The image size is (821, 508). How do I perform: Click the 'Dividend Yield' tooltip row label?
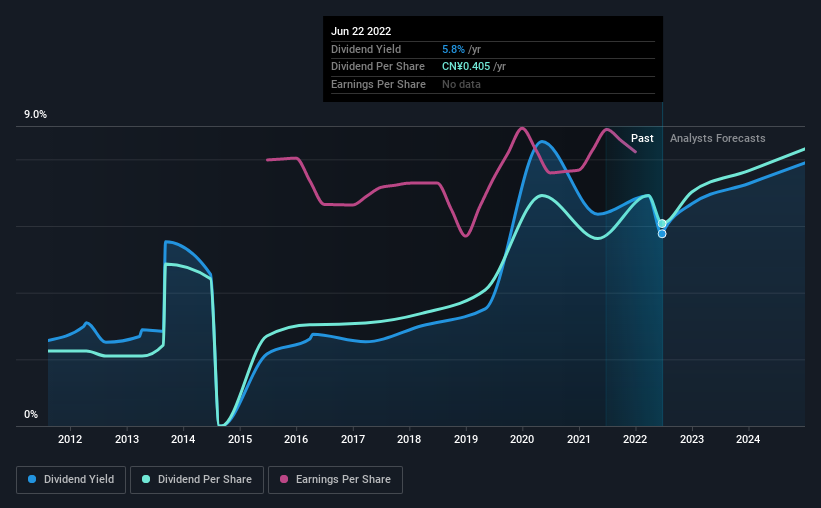[x=366, y=49]
